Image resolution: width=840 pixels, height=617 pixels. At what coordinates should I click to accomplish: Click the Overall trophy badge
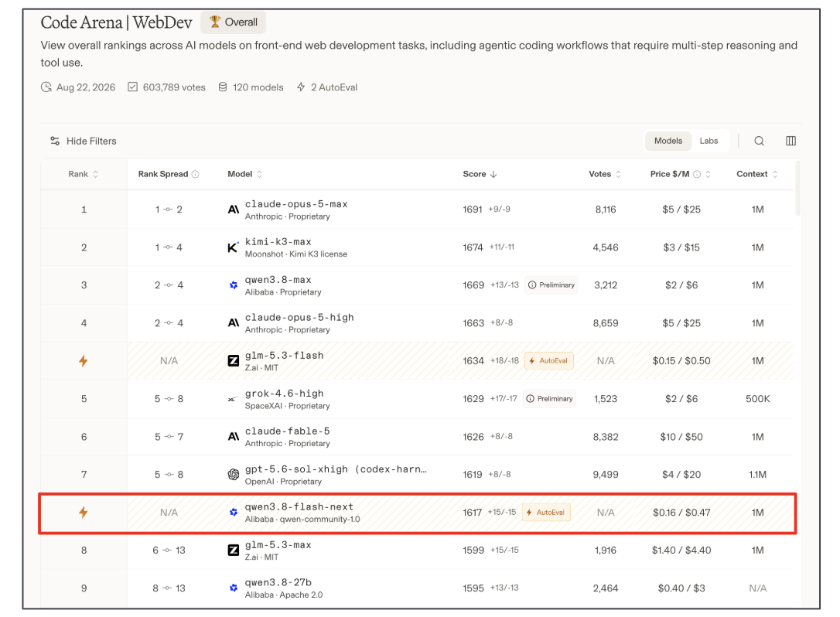[233, 22]
